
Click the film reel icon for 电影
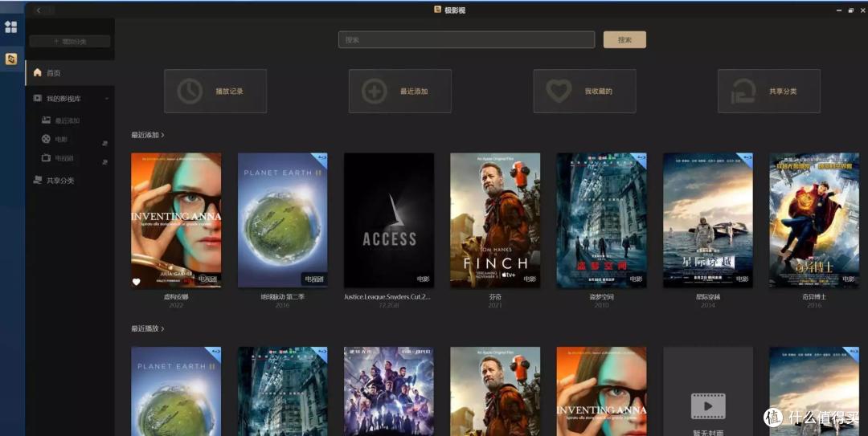coord(46,139)
